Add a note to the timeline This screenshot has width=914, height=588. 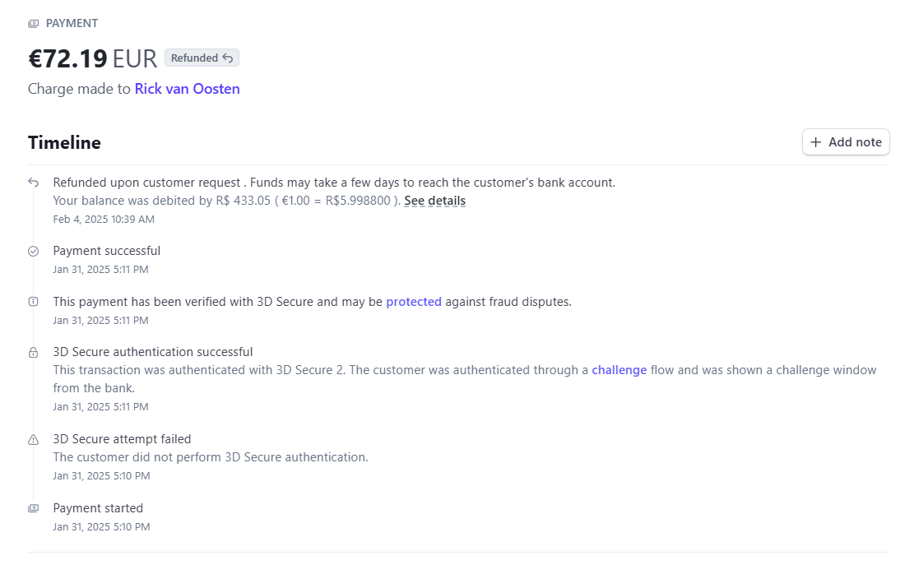pos(846,142)
